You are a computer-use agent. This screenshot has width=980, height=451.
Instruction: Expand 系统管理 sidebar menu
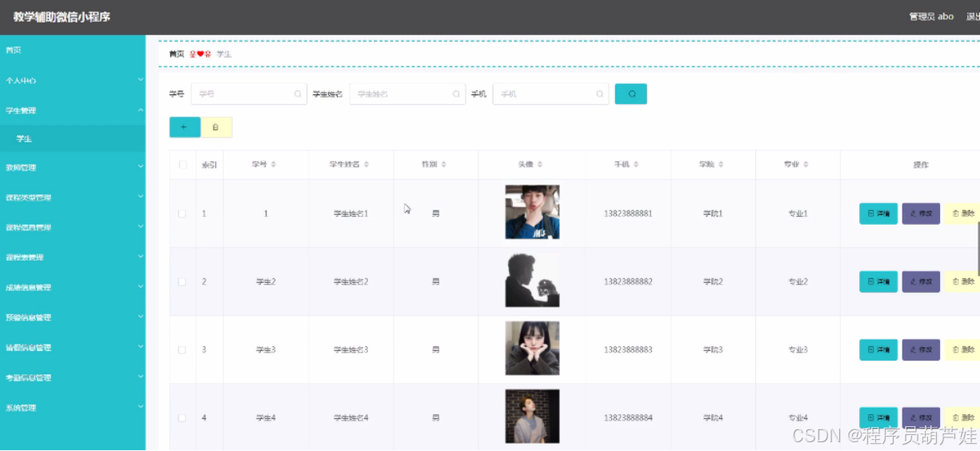[73, 408]
